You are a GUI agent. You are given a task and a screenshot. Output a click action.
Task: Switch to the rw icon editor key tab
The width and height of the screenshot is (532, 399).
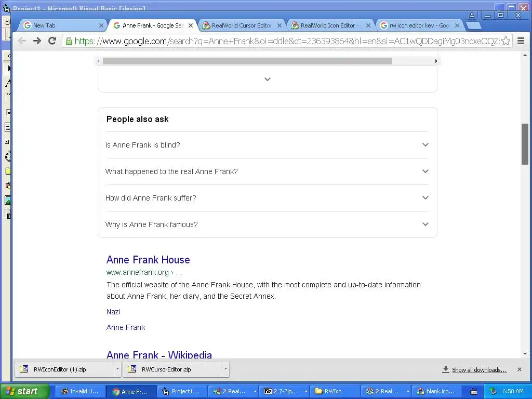419,25
